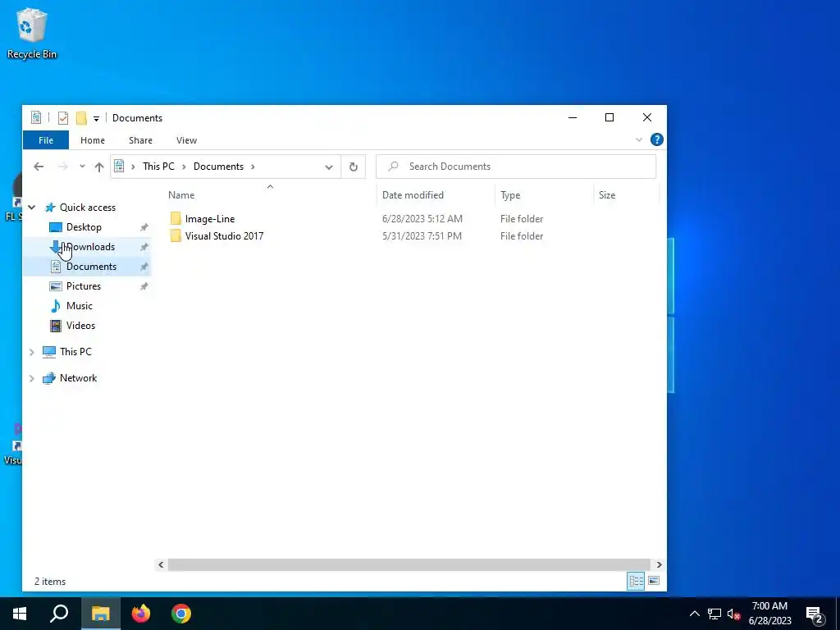Expand the This PC tree node
Screen dimensions: 840x630
32,352
